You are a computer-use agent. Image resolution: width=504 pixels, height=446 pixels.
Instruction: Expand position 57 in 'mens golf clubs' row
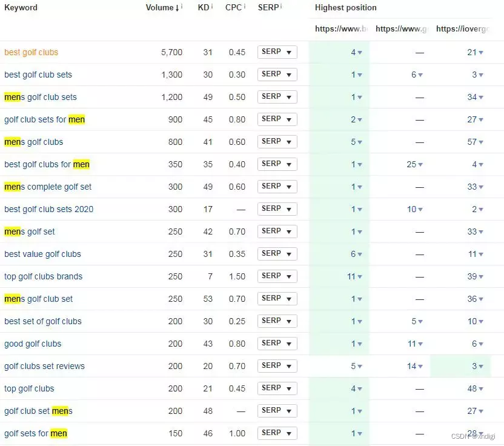click(476, 142)
